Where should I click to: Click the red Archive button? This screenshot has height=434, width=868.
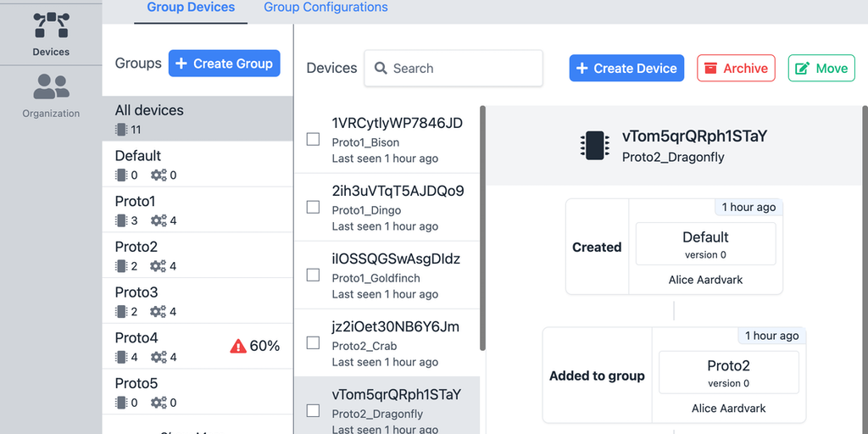736,69
